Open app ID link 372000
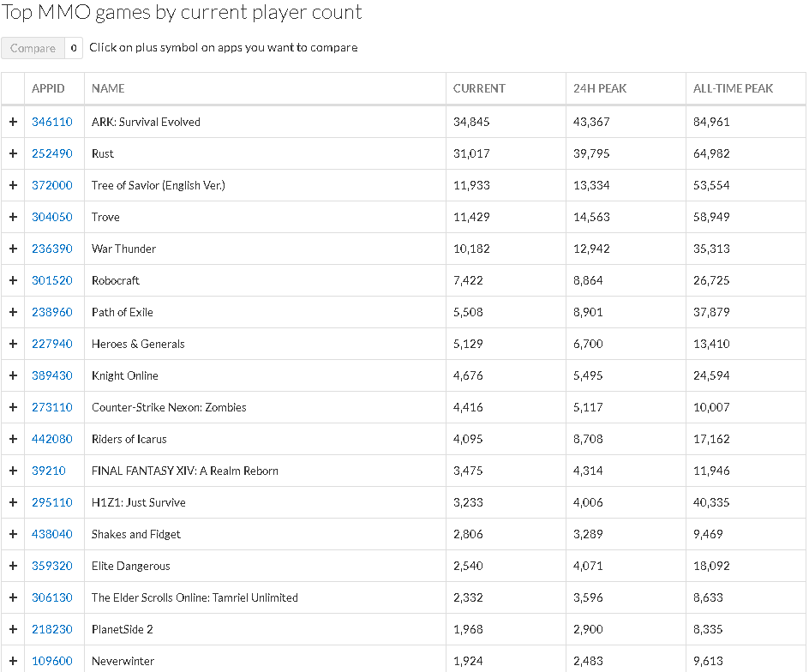This screenshot has height=672, width=809. pyautogui.click(x=52, y=185)
